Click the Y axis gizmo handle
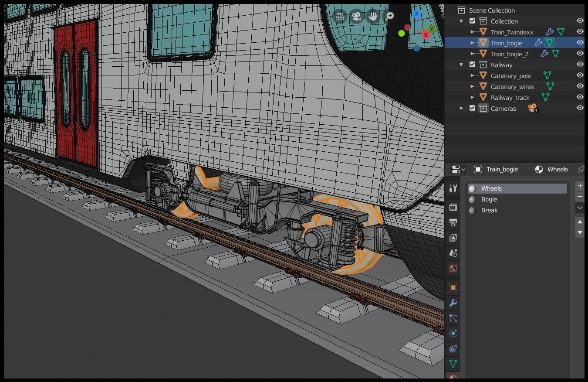 (x=431, y=29)
